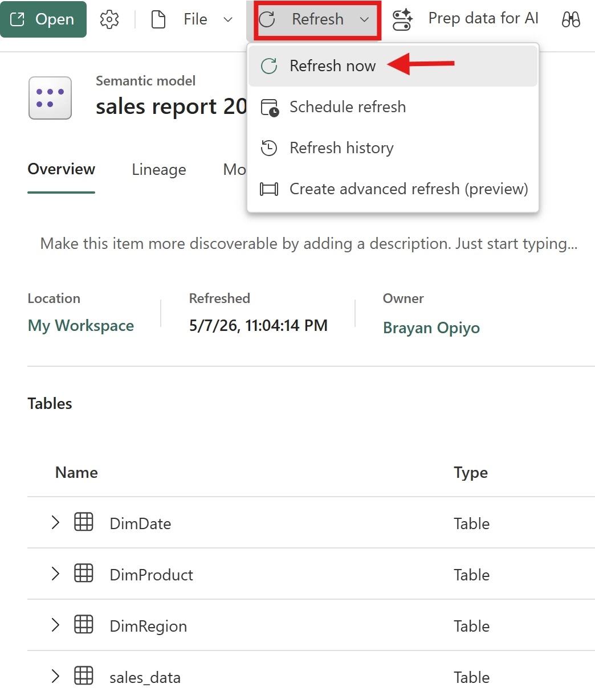Click the Type cell in DimProduct row

click(471, 575)
